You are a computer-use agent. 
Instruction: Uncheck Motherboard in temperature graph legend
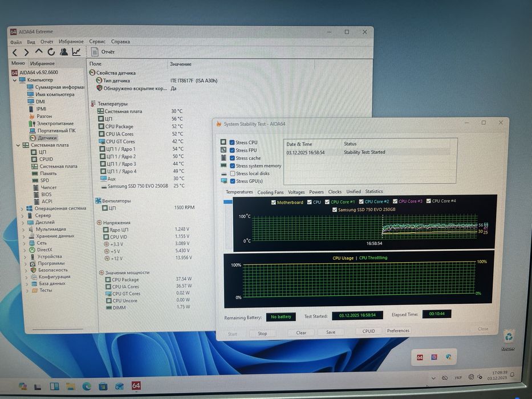click(274, 202)
